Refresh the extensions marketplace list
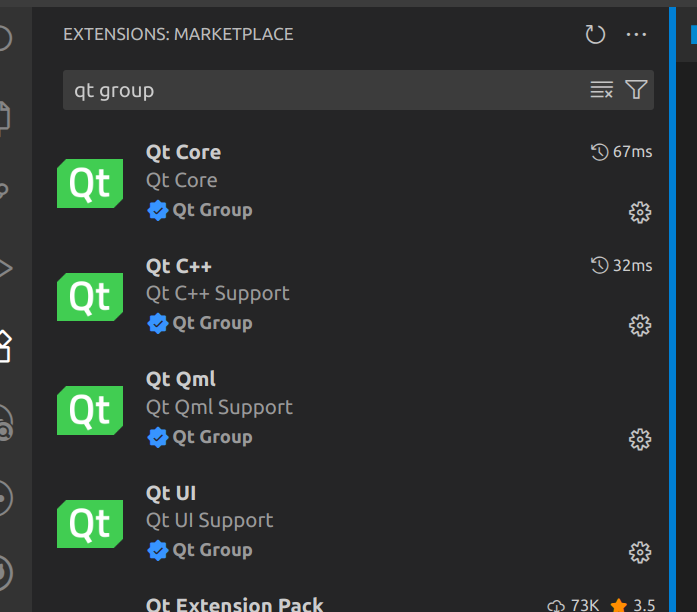This screenshot has width=697, height=612. coord(595,35)
